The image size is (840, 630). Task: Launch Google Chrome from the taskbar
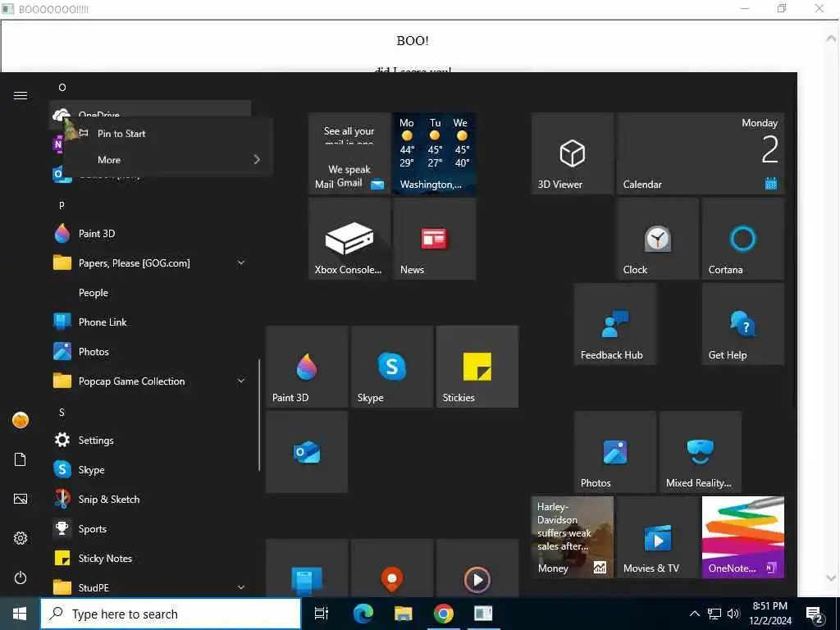point(444,614)
